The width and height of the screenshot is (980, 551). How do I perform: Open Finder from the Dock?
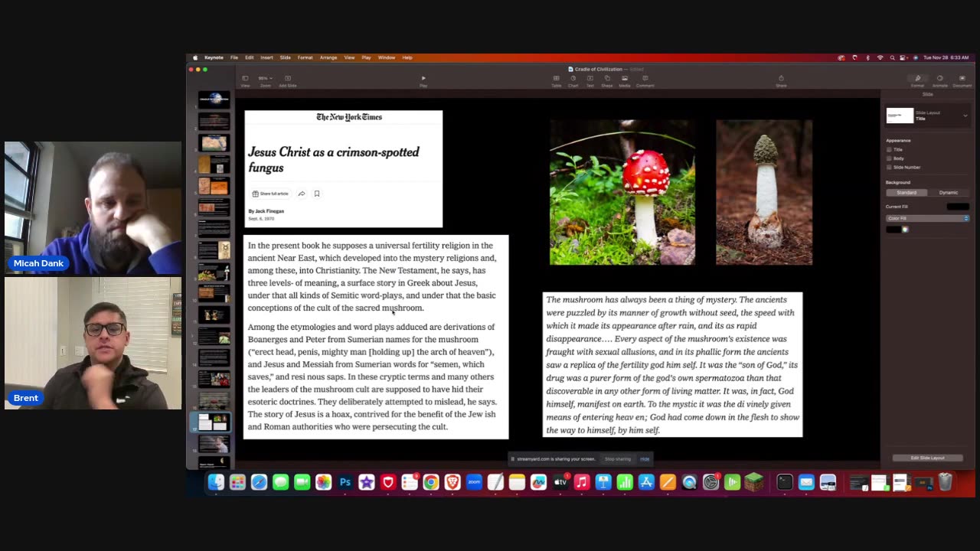216,482
